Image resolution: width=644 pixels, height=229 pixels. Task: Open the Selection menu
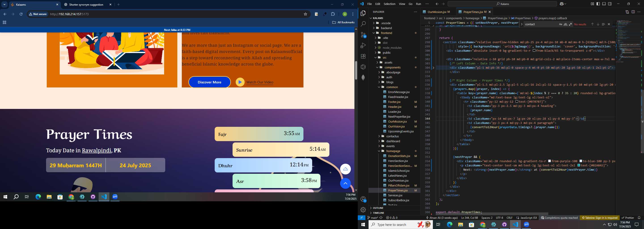tap(390, 4)
